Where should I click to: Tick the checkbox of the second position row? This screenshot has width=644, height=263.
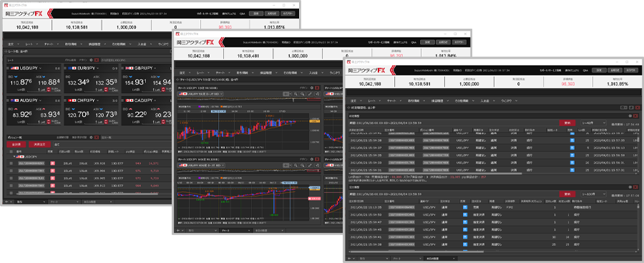(11, 171)
